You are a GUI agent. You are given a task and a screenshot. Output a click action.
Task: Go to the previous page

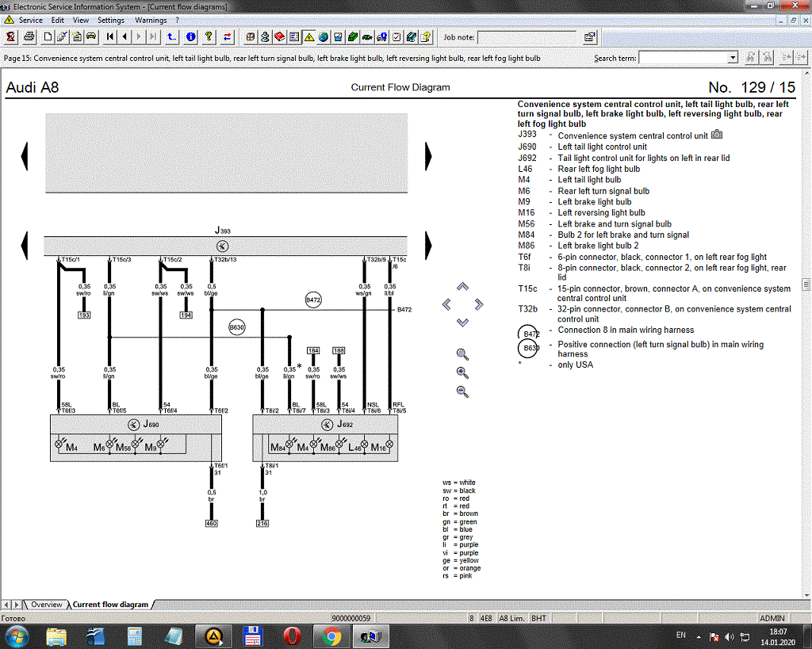tap(124, 36)
